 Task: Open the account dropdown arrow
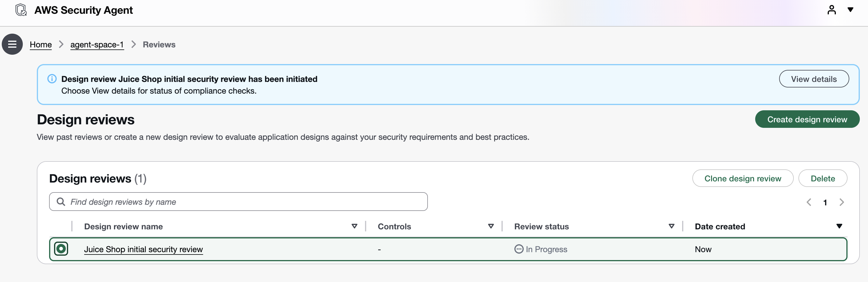tap(850, 10)
